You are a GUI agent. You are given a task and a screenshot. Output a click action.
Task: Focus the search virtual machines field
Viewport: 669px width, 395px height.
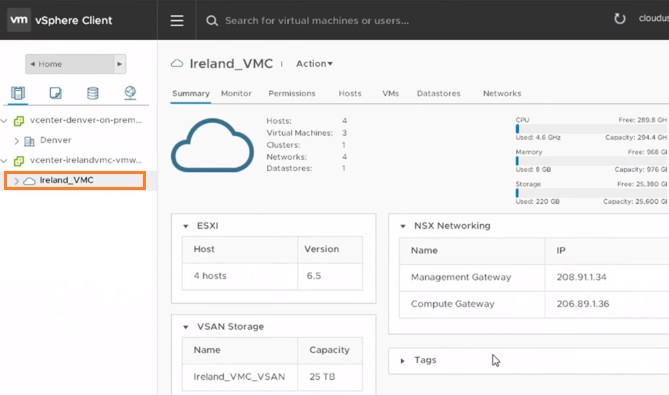point(317,20)
